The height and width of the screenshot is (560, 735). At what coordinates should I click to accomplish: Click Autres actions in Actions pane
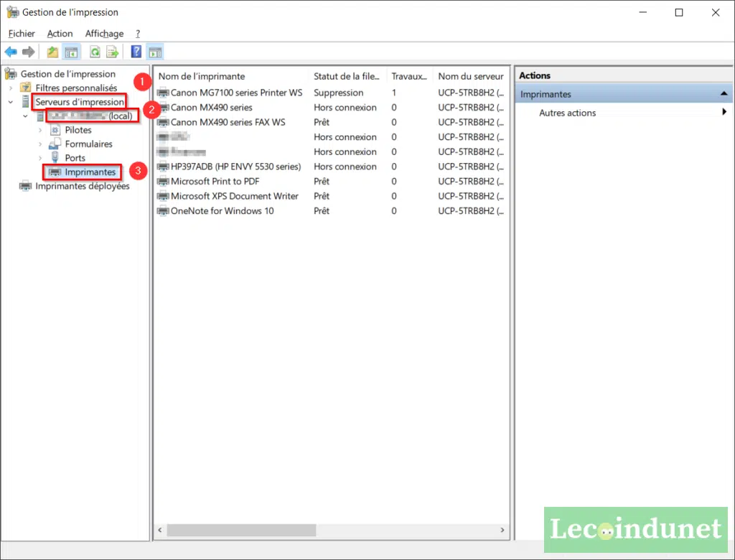click(567, 113)
